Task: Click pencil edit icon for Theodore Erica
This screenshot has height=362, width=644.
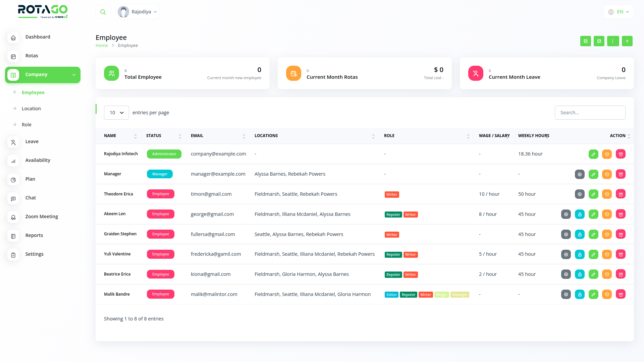Action: [x=593, y=194]
